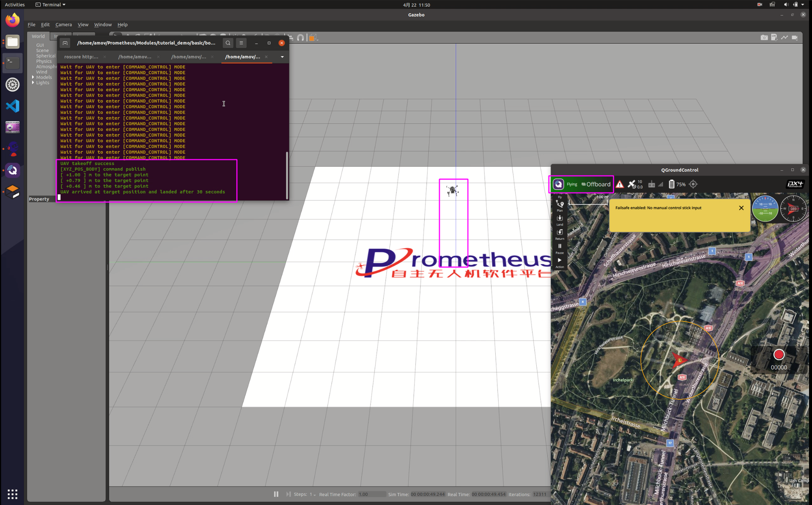Open the QGroundControl application menu icon
Screen dimensions: 812x505
[558, 184]
